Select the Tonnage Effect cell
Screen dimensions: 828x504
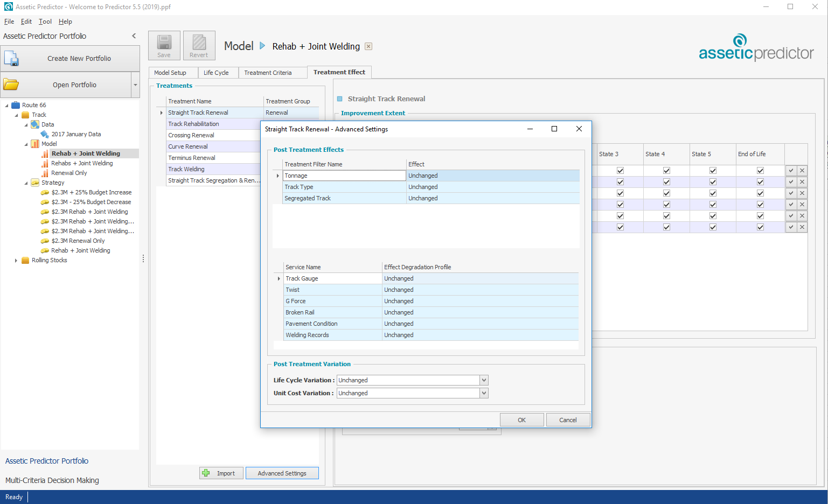coord(493,176)
